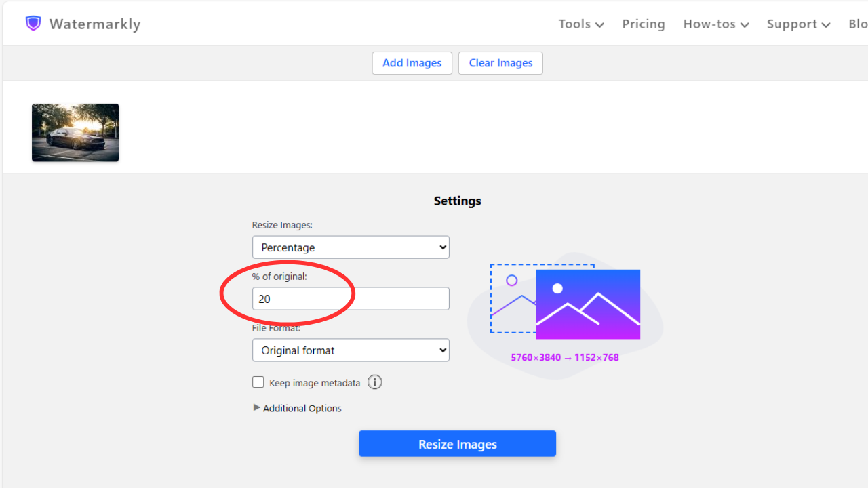Open the Support menu
The width and height of the screenshot is (868, 488).
(798, 24)
